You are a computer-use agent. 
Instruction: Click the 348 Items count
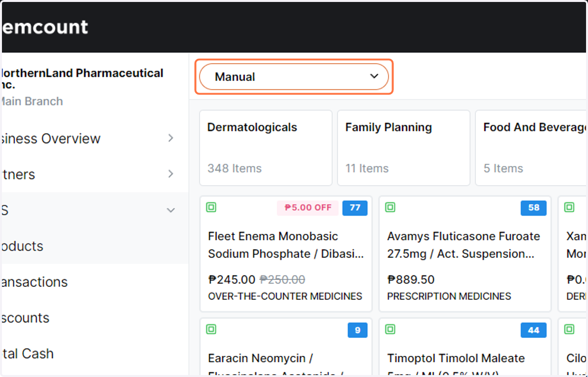tap(234, 169)
